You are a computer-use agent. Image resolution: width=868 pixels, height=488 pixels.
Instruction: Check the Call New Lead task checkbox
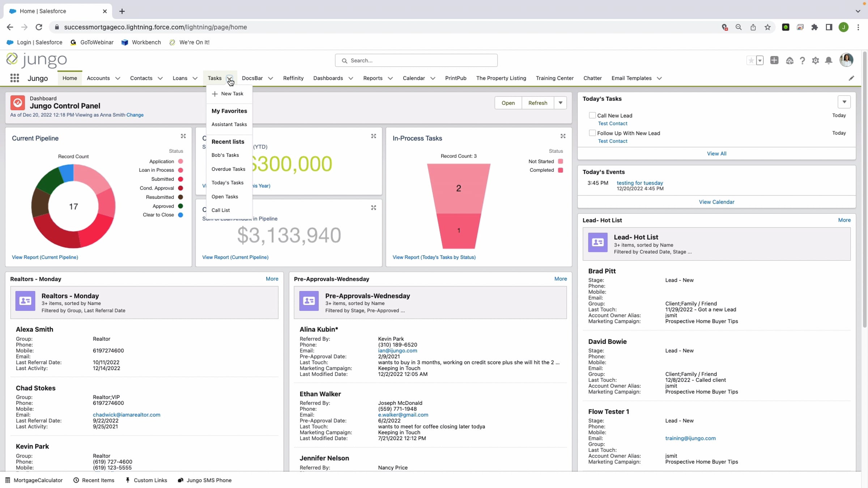[x=592, y=115]
